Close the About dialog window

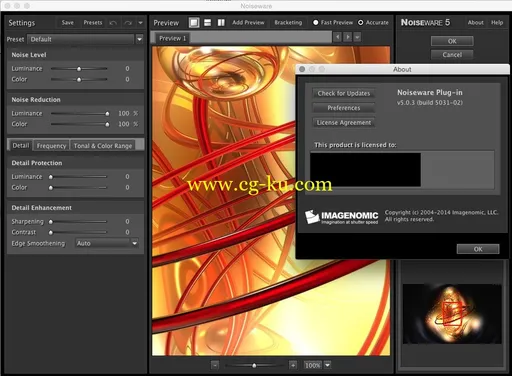[x=302, y=69]
